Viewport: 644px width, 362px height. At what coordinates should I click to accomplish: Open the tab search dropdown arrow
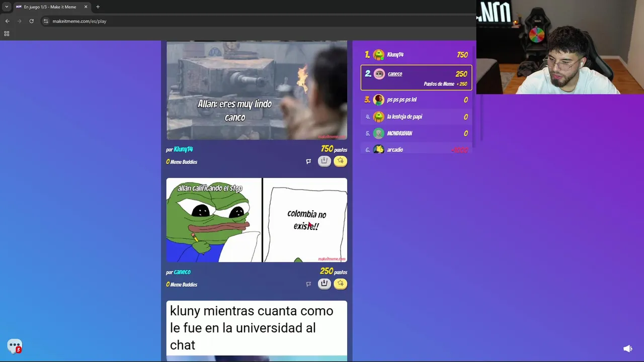[x=7, y=7]
